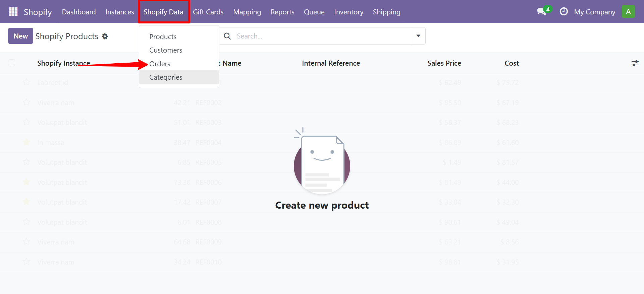Image resolution: width=644 pixels, height=294 pixels.
Task: Open the Shopify Data menu
Action: pos(164,12)
